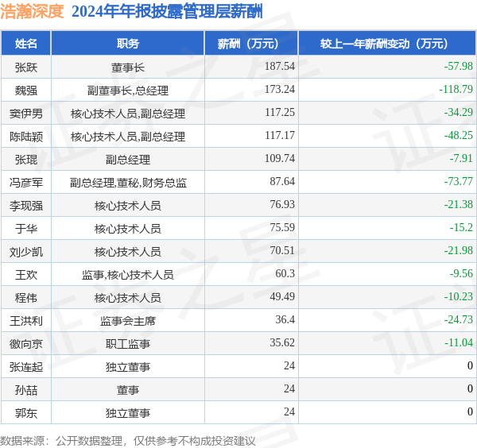Click the 数据来源 disclaimer footer text

click(128, 441)
